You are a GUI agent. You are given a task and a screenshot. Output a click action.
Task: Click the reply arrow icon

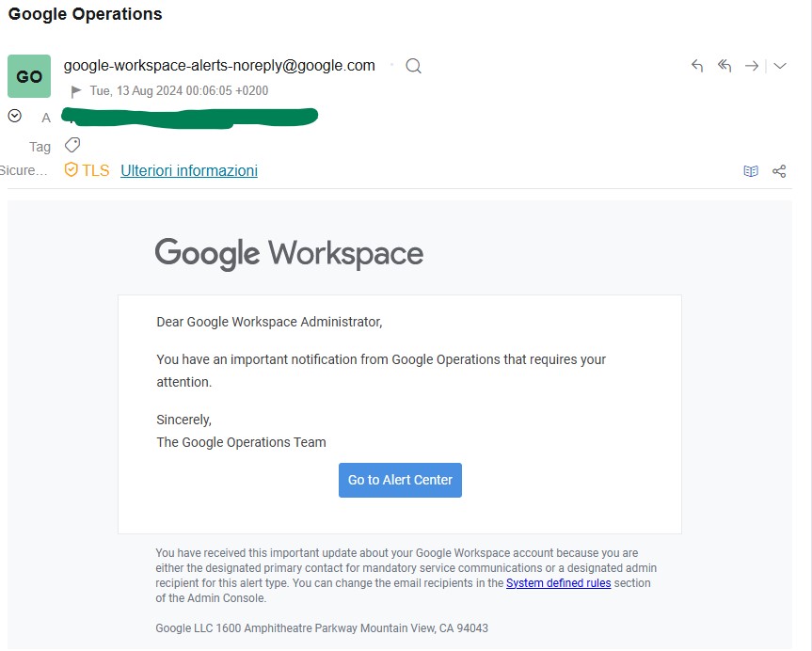tap(697, 66)
